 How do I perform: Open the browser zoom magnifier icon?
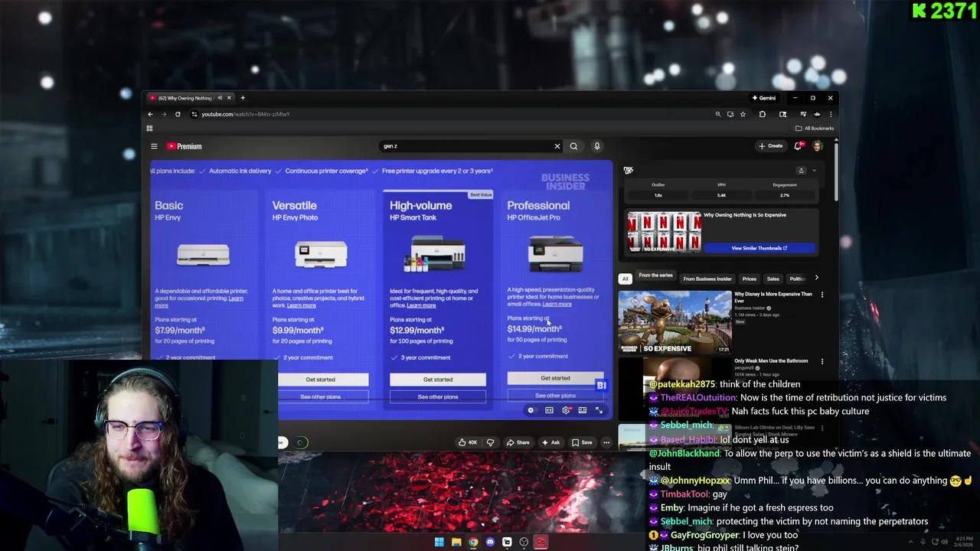coord(718,114)
